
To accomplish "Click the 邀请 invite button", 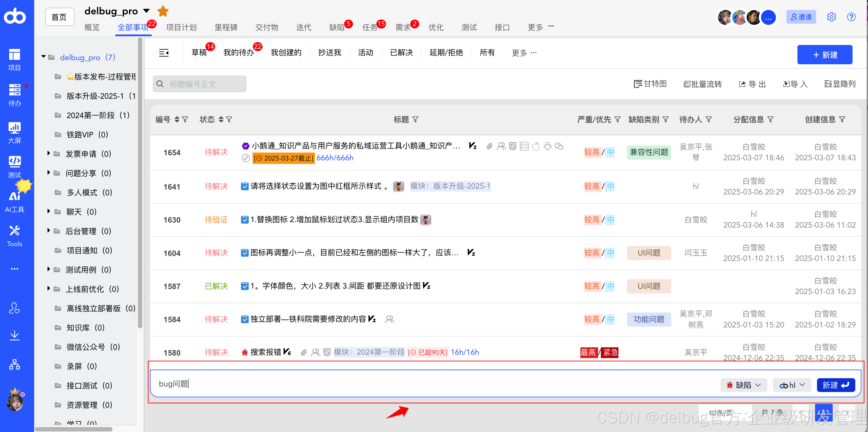I will pyautogui.click(x=801, y=17).
